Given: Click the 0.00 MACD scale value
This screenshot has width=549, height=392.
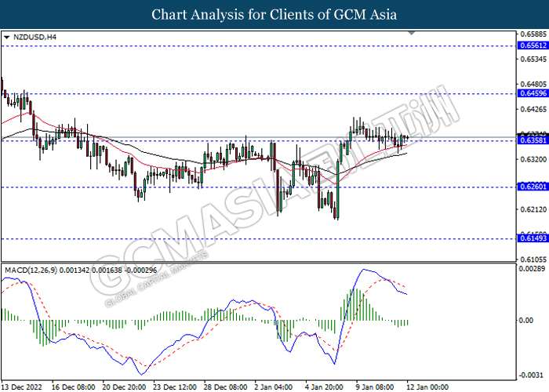Looking at the screenshot, I should (x=526, y=320).
